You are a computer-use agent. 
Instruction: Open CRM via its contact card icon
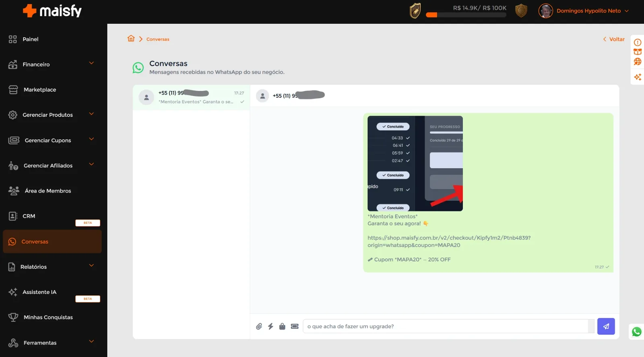(x=13, y=216)
